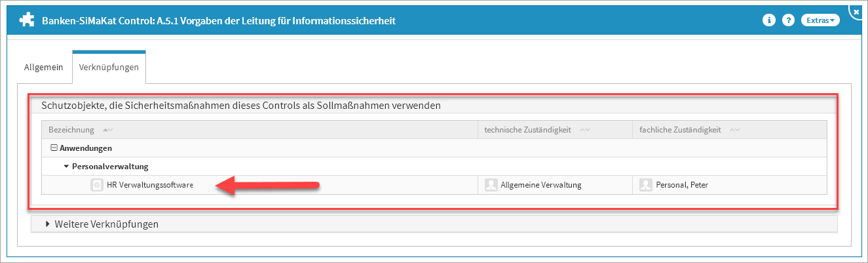Click person icon beside Personal, Peter
This screenshot has width=868, height=263.
[x=646, y=185]
